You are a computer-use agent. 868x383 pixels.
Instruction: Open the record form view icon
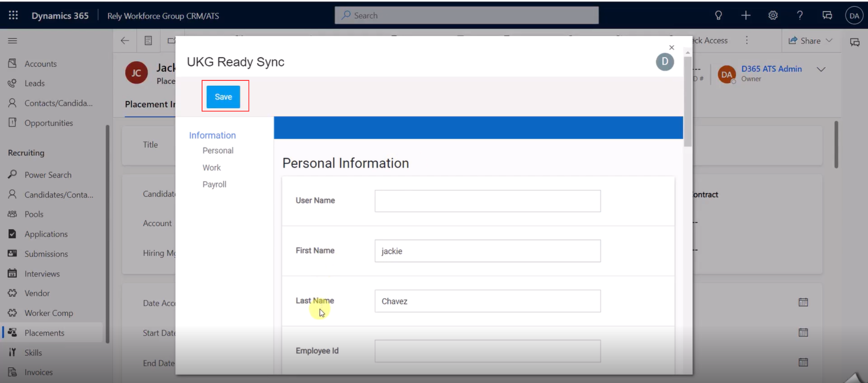(148, 41)
